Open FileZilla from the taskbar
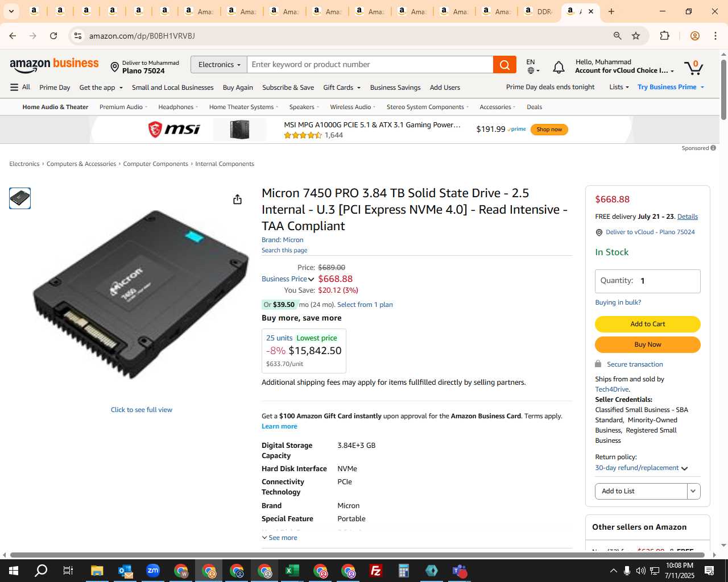The height and width of the screenshot is (582, 728). [376, 571]
